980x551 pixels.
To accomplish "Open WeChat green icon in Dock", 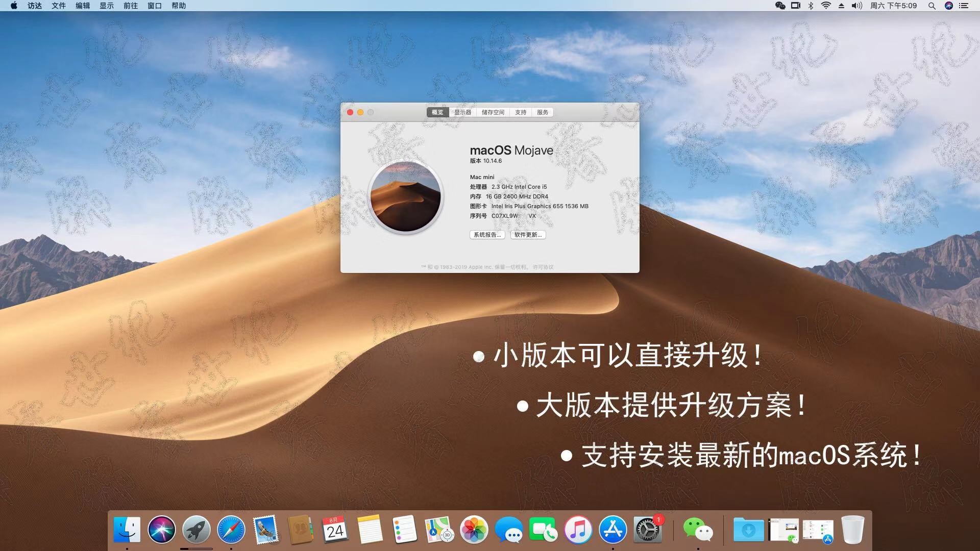I will pos(698,530).
